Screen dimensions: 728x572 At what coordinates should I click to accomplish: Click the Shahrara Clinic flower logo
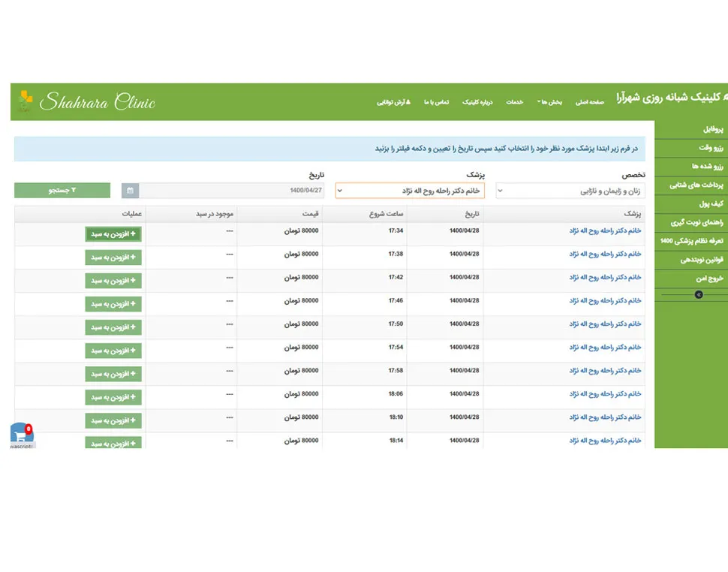26,101
